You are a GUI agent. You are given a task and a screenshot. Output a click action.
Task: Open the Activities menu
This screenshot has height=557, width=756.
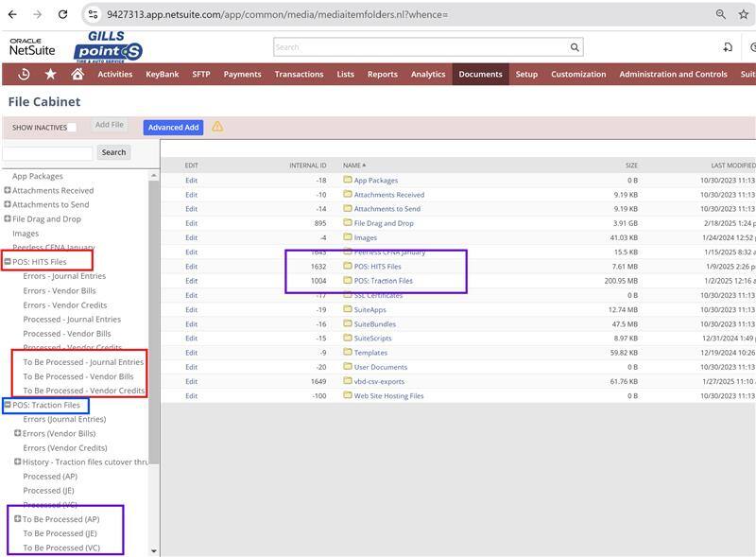[114, 75]
